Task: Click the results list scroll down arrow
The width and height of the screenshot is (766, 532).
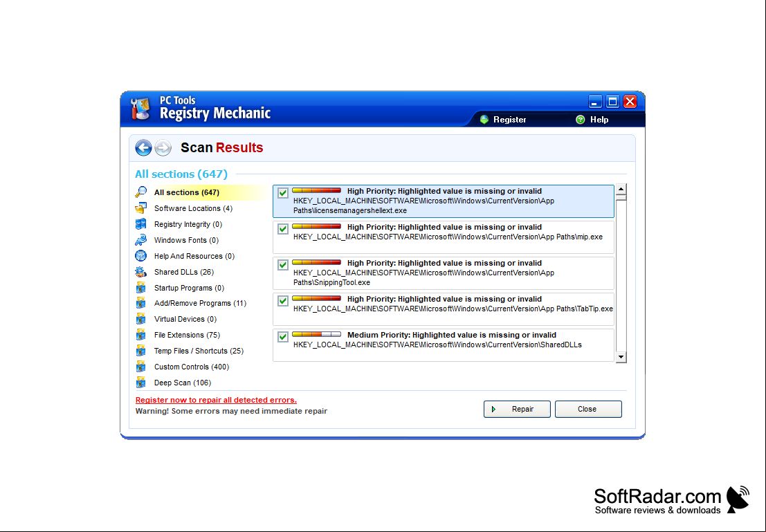Action: point(621,357)
